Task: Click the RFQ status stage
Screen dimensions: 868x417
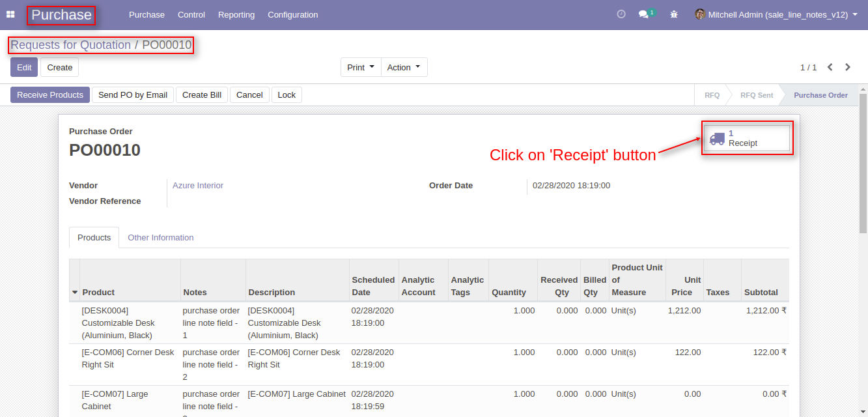Action: tap(712, 95)
